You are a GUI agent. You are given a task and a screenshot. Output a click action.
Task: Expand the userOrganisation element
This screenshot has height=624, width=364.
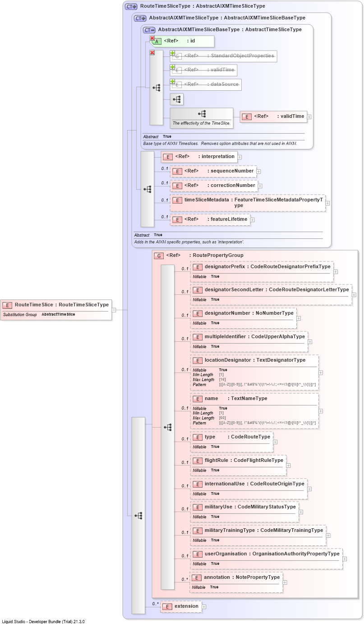(345, 559)
